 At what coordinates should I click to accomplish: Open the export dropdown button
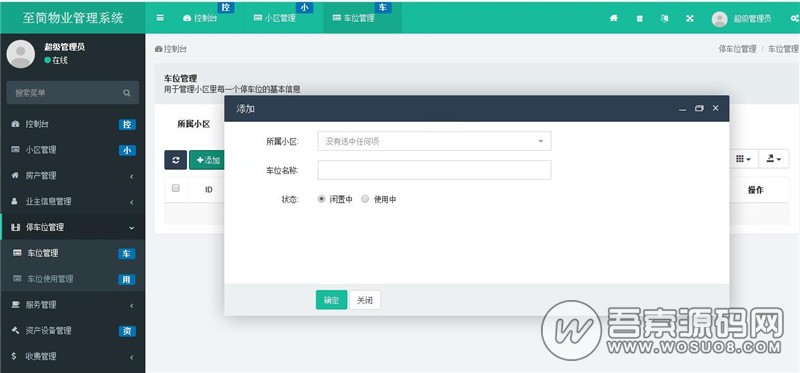click(774, 159)
